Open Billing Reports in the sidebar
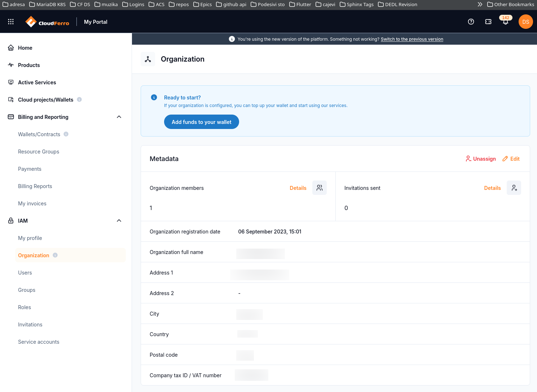Screen dimensions: 537x392 coord(35,186)
